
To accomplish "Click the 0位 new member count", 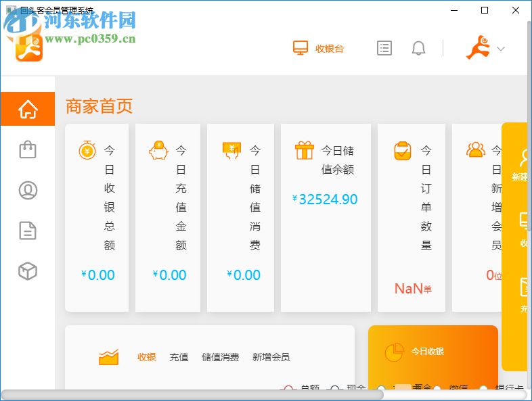I will click(x=494, y=275).
